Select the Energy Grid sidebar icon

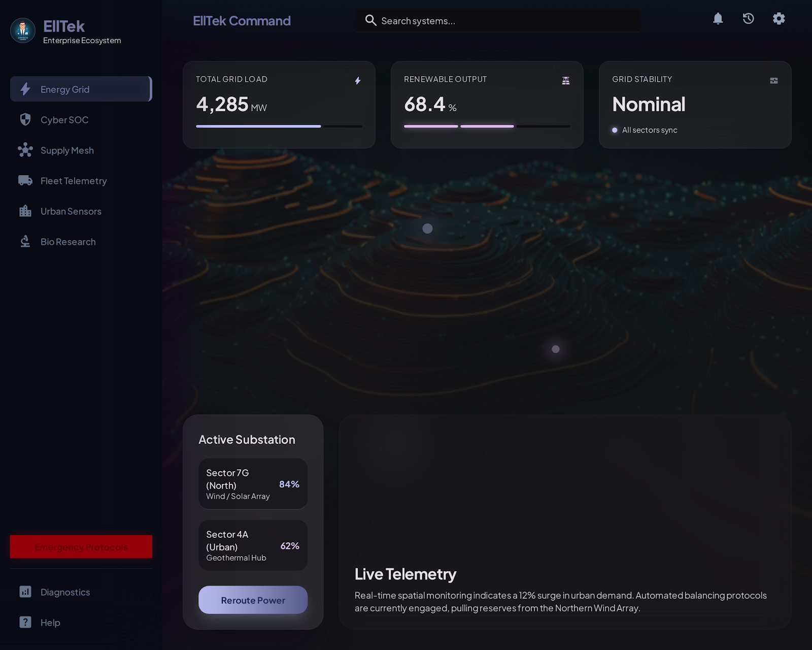pyautogui.click(x=24, y=89)
